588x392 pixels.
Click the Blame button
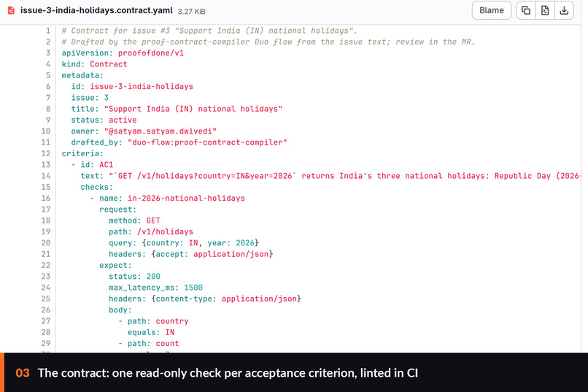click(491, 10)
